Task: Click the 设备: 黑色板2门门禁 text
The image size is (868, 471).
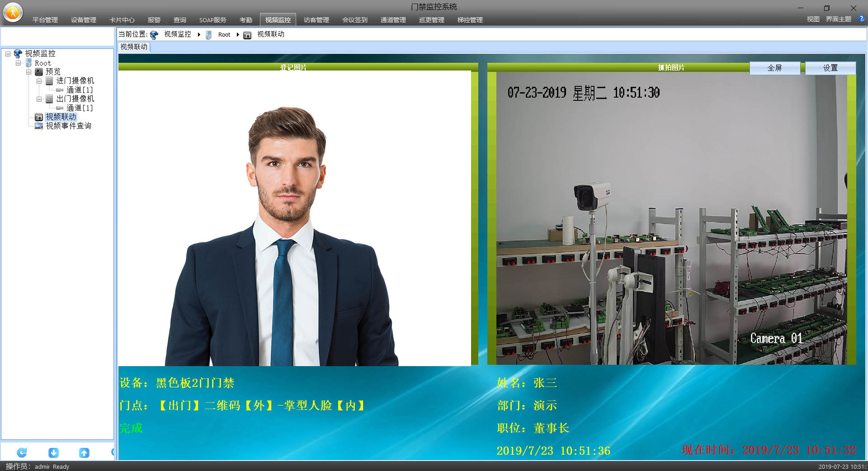Action: (x=177, y=383)
